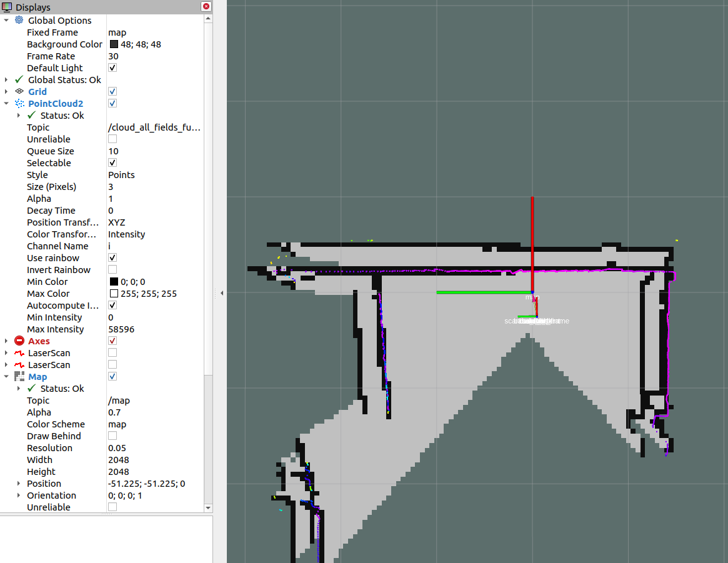Select the first LaserScan icon

point(19,353)
